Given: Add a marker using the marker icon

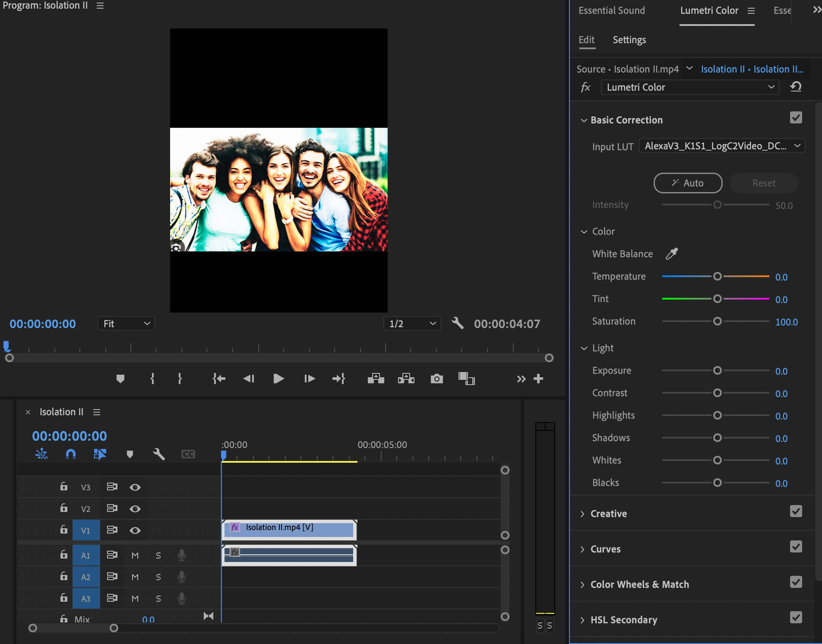Looking at the screenshot, I should (120, 379).
